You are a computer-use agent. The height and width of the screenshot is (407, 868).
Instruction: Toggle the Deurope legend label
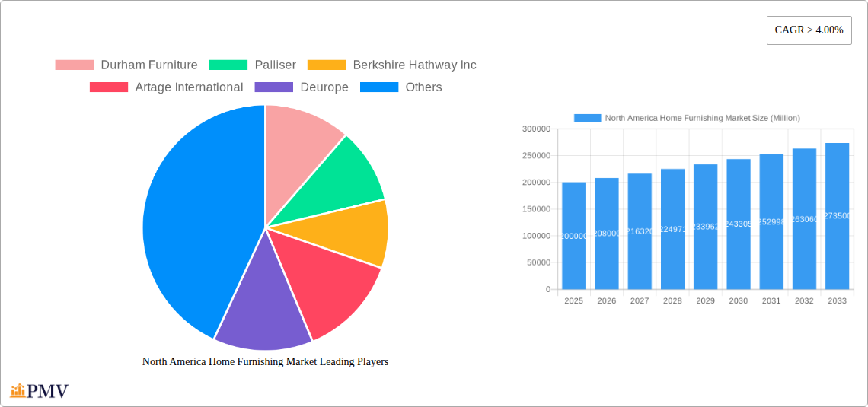(x=324, y=87)
